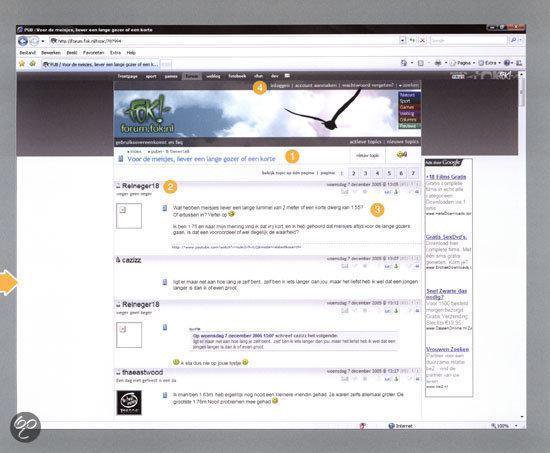This screenshot has width=550, height=453.
Task: Go back with the browser Back arrow
Action: [23, 41]
